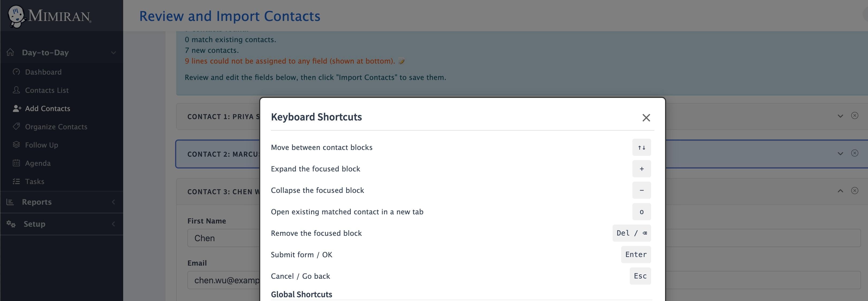
Task: Collapse Contact 3 block with up chevron
Action: 840,191
